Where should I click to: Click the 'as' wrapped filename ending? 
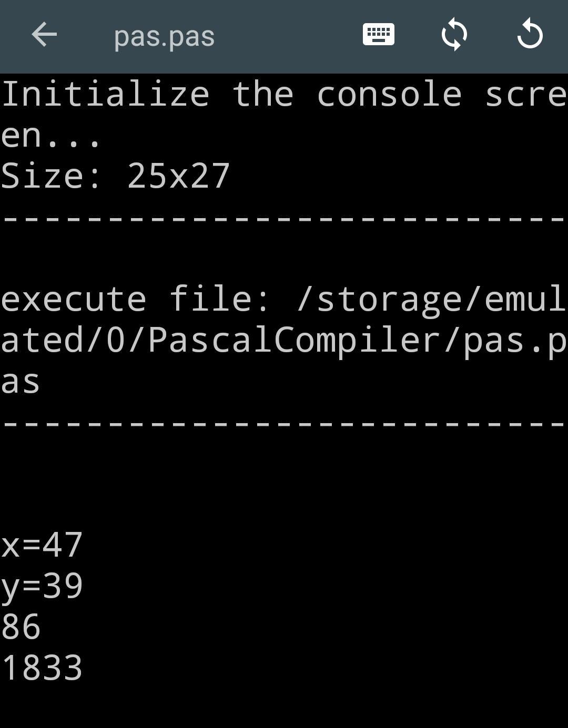[x=20, y=382]
